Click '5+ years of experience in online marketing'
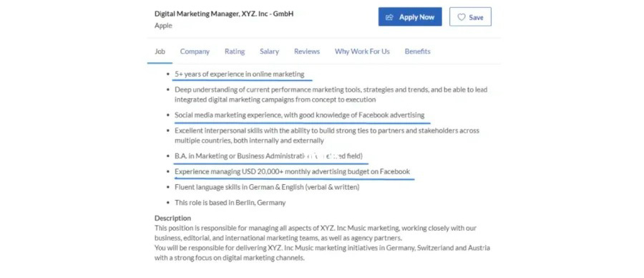The height and width of the screenshot is (278, 644). pyautogui.click(x=240, y=74)
